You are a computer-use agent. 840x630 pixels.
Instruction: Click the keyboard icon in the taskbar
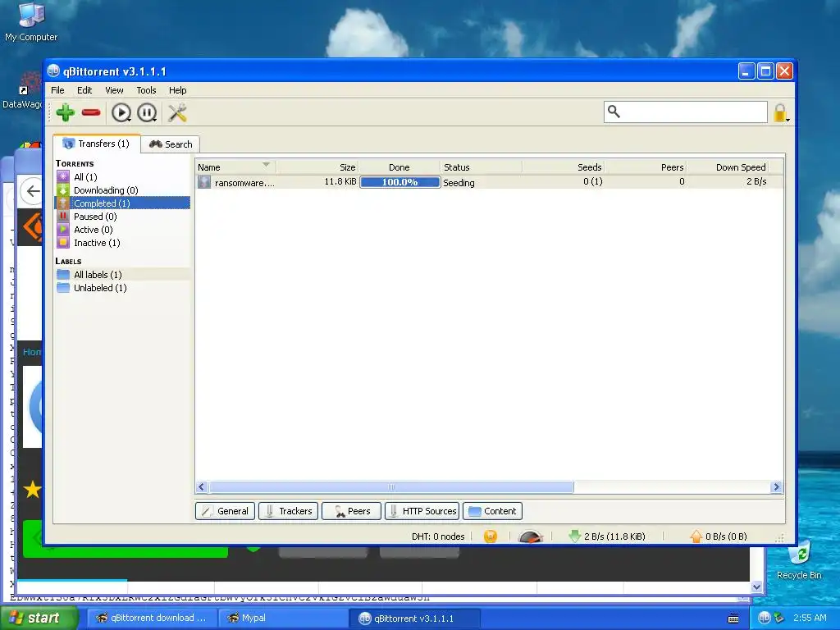tap(733, 619)
